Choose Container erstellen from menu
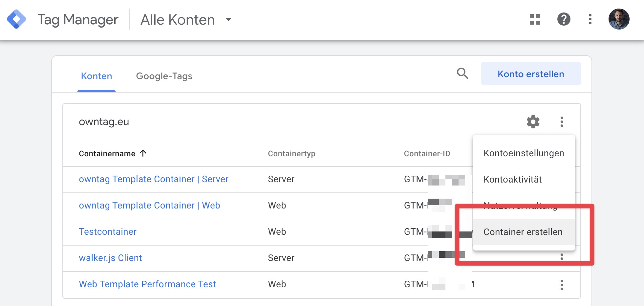Viewport: 644px width, 306px height. [523, 232]
